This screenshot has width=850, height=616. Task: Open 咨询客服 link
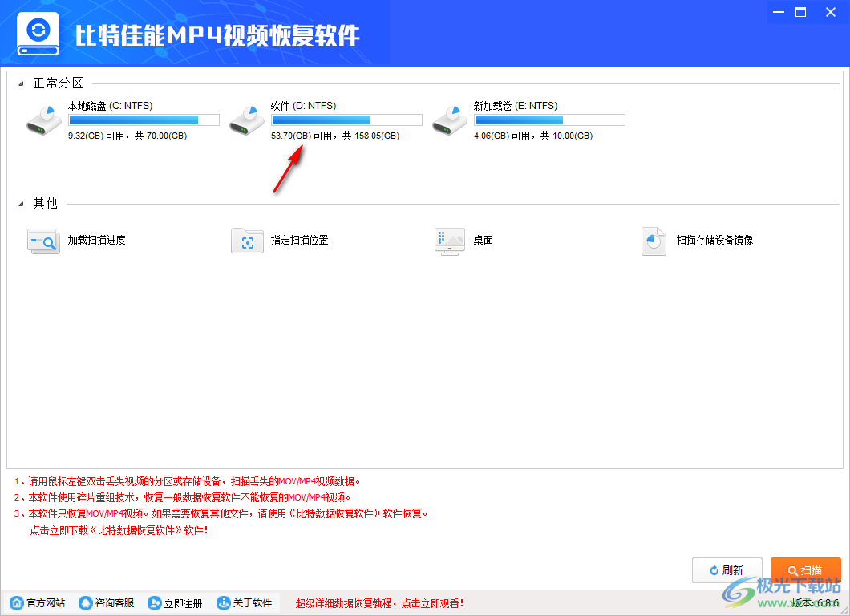[x=115, y=603]
